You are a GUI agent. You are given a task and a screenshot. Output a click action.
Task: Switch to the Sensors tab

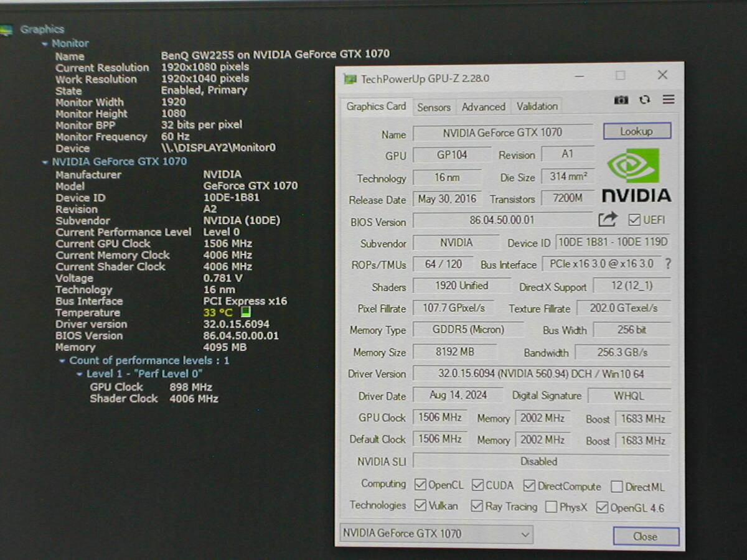tap(434, 107)
